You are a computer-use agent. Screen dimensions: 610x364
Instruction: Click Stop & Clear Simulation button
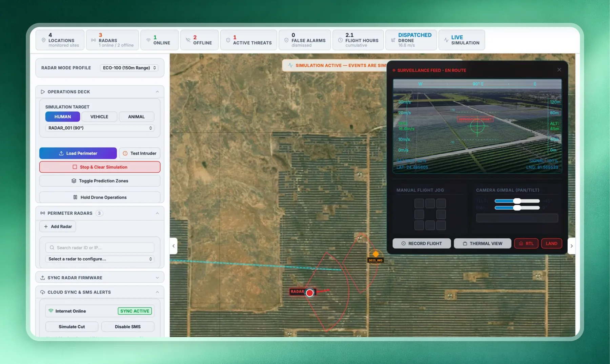(x=100, y=167)
